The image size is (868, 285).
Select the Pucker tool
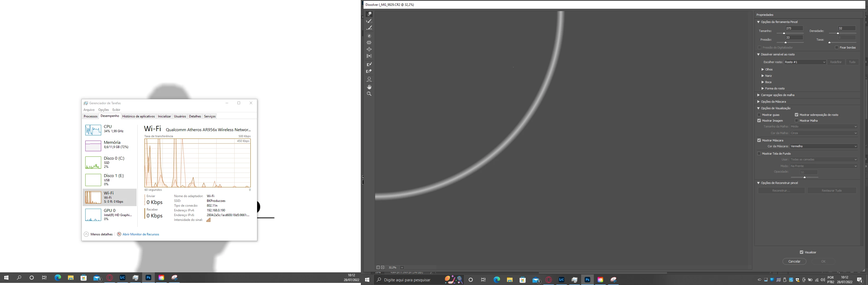click(369, 43)
